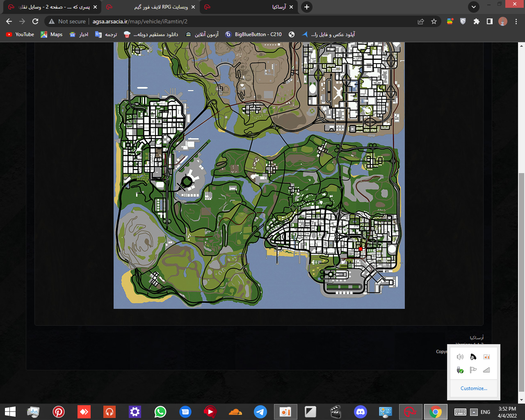This screenshot has height=420, width=525.
Task: Go back to the previous page
Action: pyautogui.click(x=9, y=21)
